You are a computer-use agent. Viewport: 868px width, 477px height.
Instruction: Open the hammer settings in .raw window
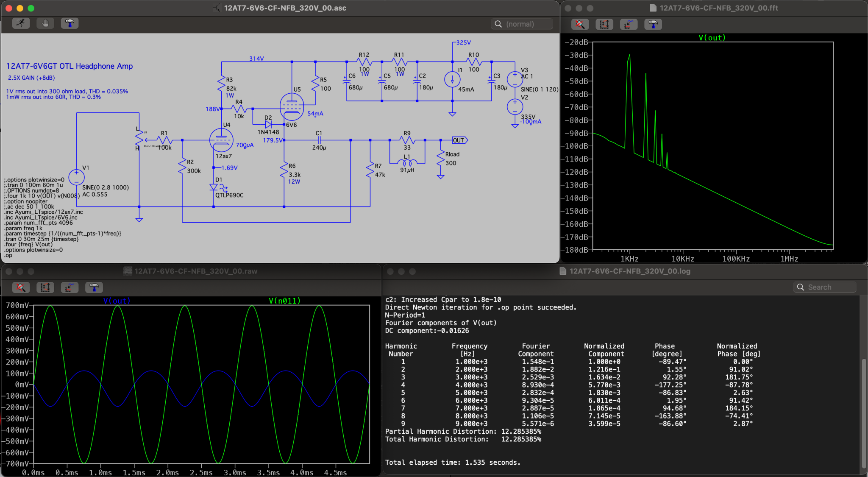coord(94,287)
